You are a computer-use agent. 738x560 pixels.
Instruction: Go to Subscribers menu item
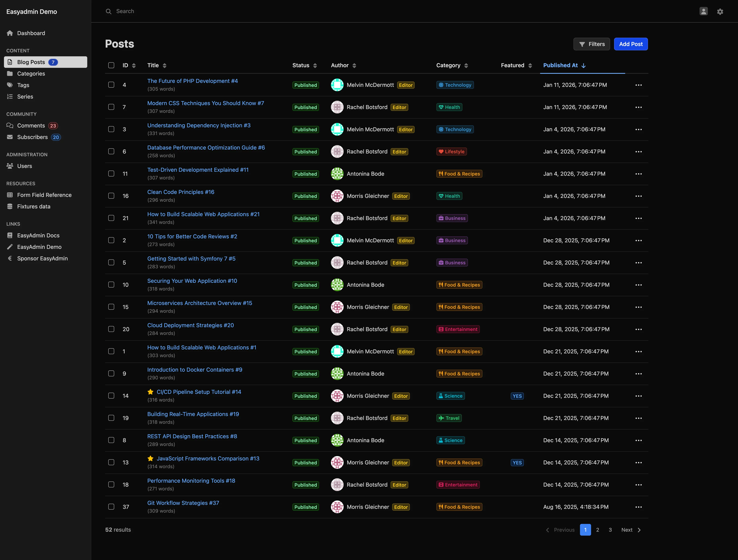[x=32, y=137]
